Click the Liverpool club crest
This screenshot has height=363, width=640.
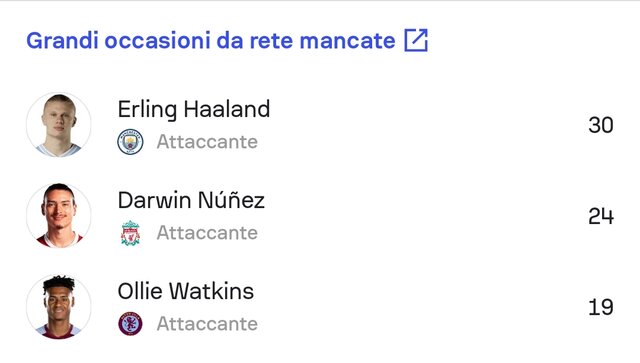tap(130, 233)
